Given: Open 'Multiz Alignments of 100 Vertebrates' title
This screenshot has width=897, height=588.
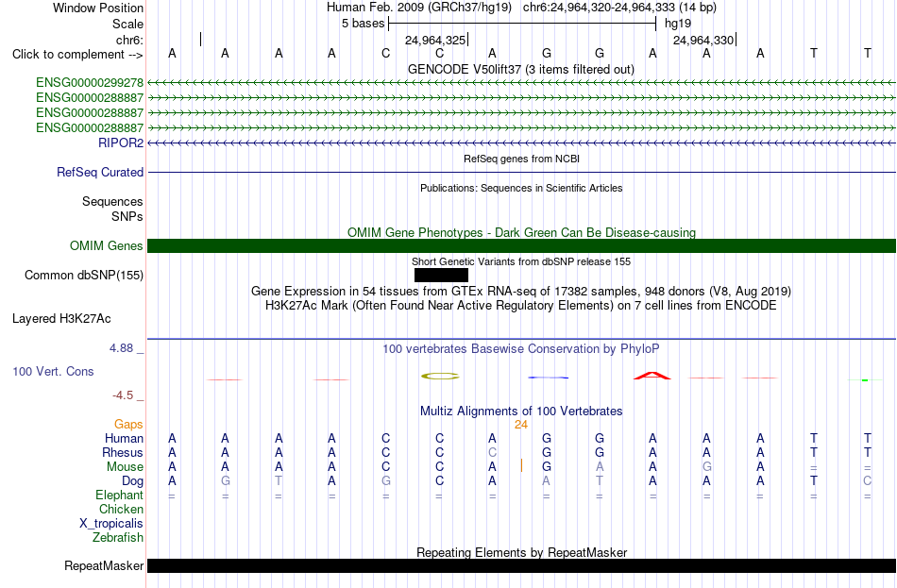Looking at the screenshot, I should 521,411.
